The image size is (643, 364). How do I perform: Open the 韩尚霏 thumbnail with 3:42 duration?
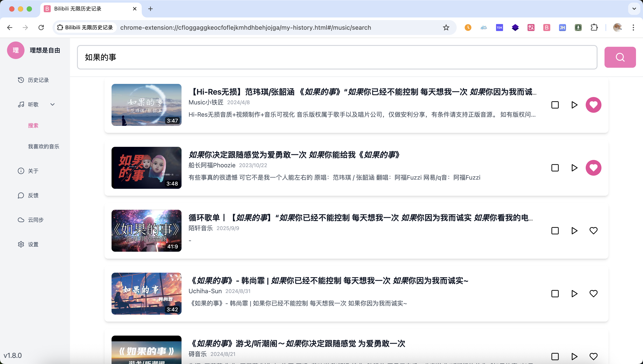point(146,294)
